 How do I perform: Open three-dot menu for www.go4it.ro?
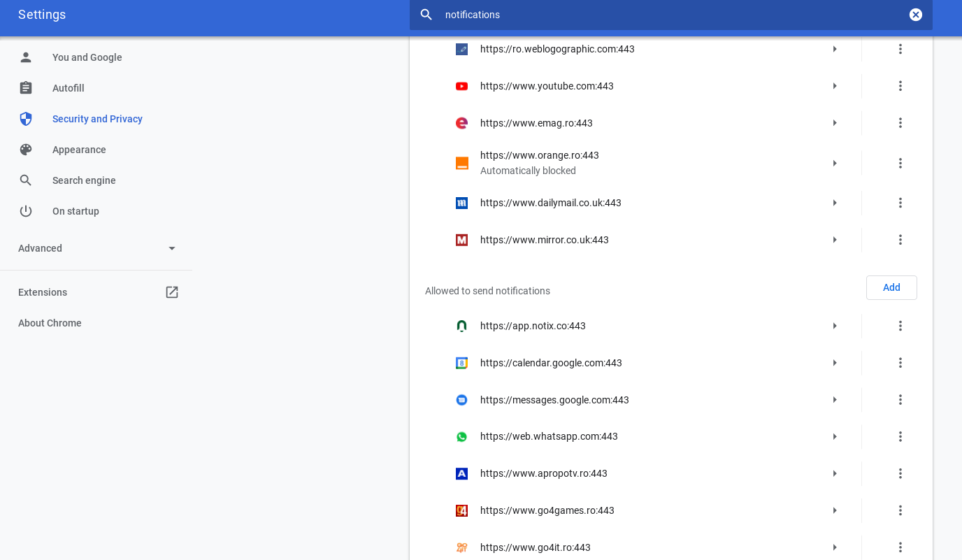tap(900, 547)
